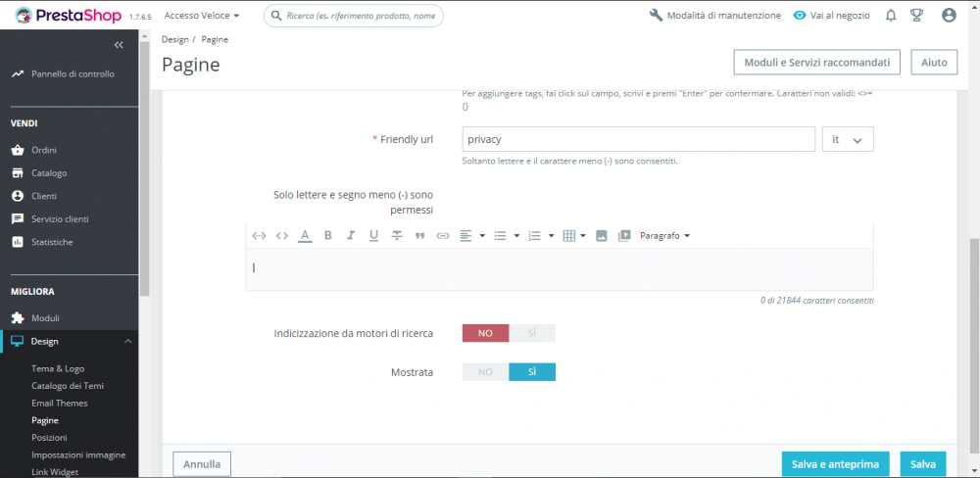
Task: Click the sidebar vertical scrollbar
Action: [x=144, y=168]
